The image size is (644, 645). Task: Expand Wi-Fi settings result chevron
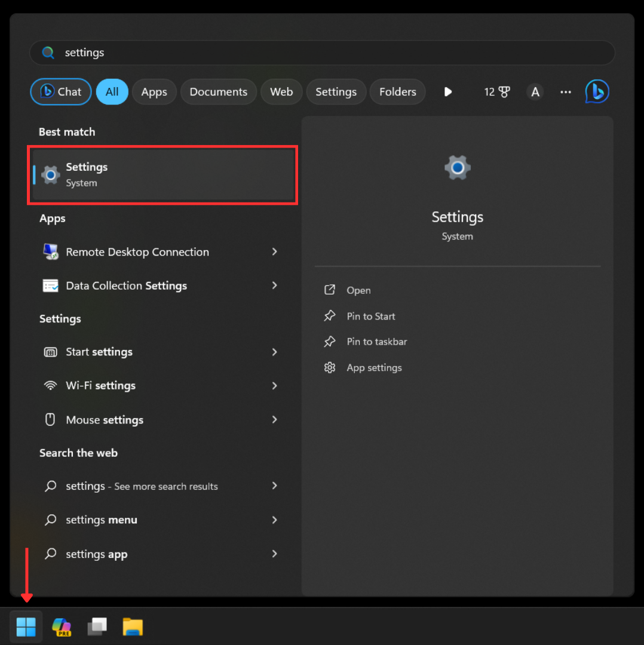pos(275,386)
